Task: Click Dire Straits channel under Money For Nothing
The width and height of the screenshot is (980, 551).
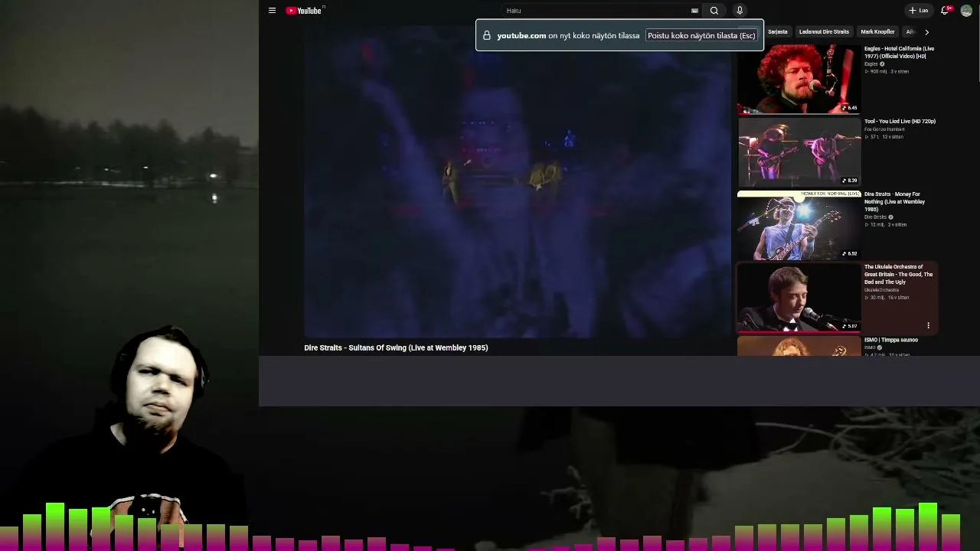Action: (875, 217)
